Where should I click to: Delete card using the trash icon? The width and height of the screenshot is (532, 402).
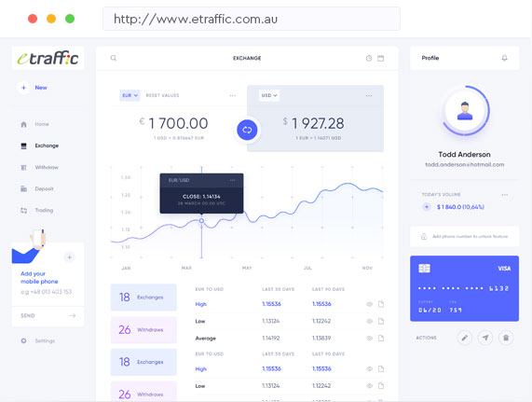click(x=506, y=338)
